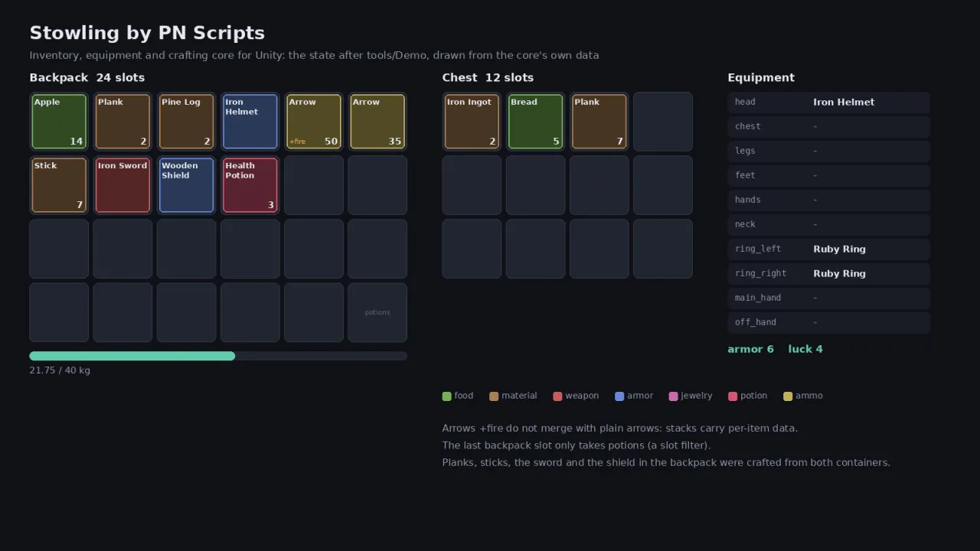Click the empty chest equipment row
The image size is (980, 551).
tap(829, 126)
